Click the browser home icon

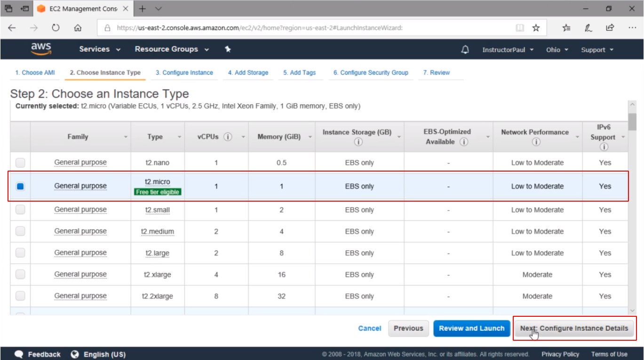pos(78,28)
